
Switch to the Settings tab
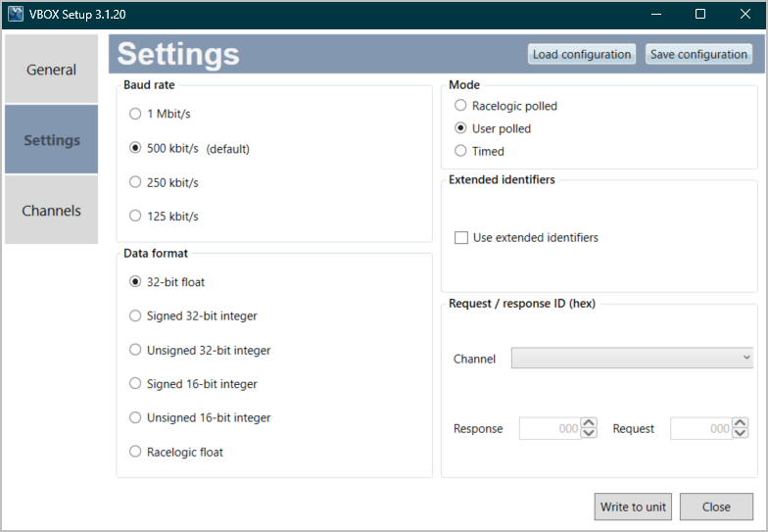coord(51,139)
